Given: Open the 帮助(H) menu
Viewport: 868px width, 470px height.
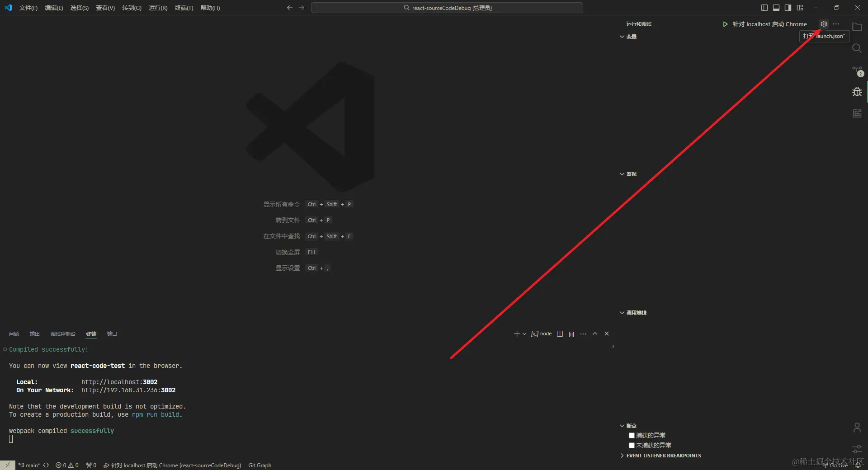Looking at the screenshot, I should point(210,8).
